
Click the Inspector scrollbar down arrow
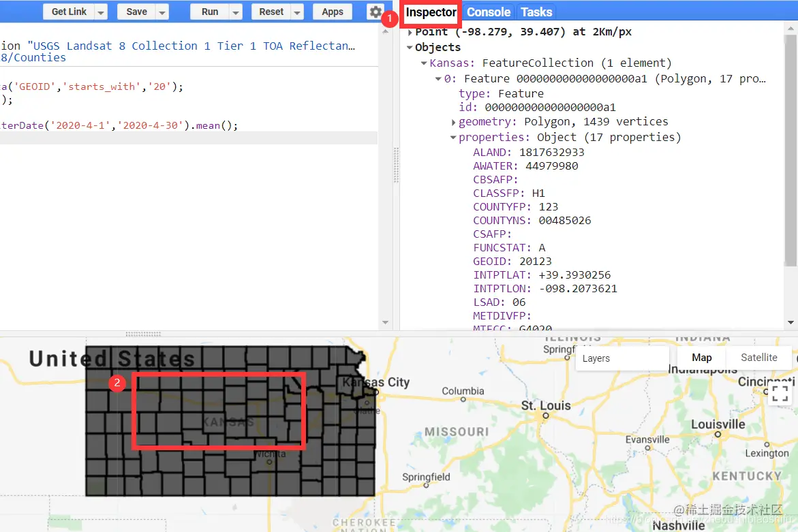tap(791, 322)
